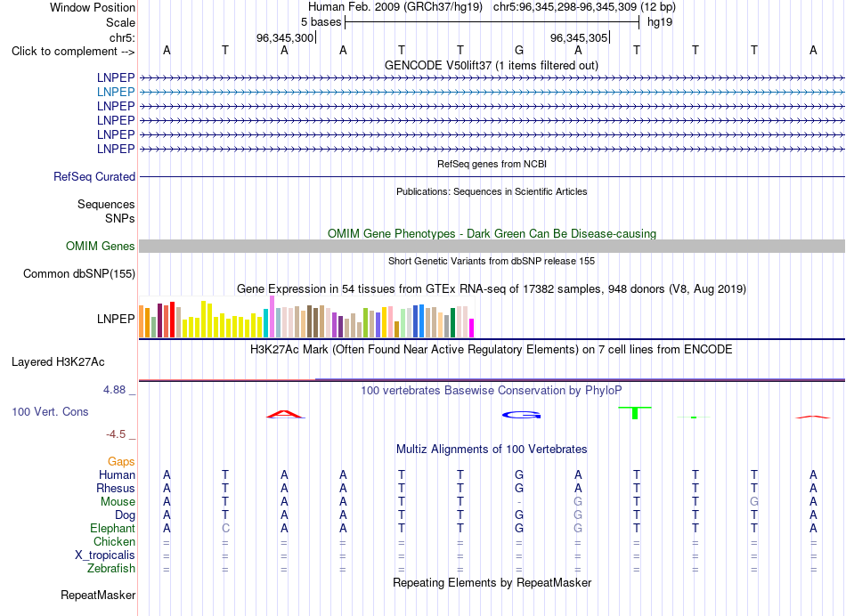Click the hg19 label beside scale bar
This screenshot has width=846, height=616.
(x=660, y=22)
